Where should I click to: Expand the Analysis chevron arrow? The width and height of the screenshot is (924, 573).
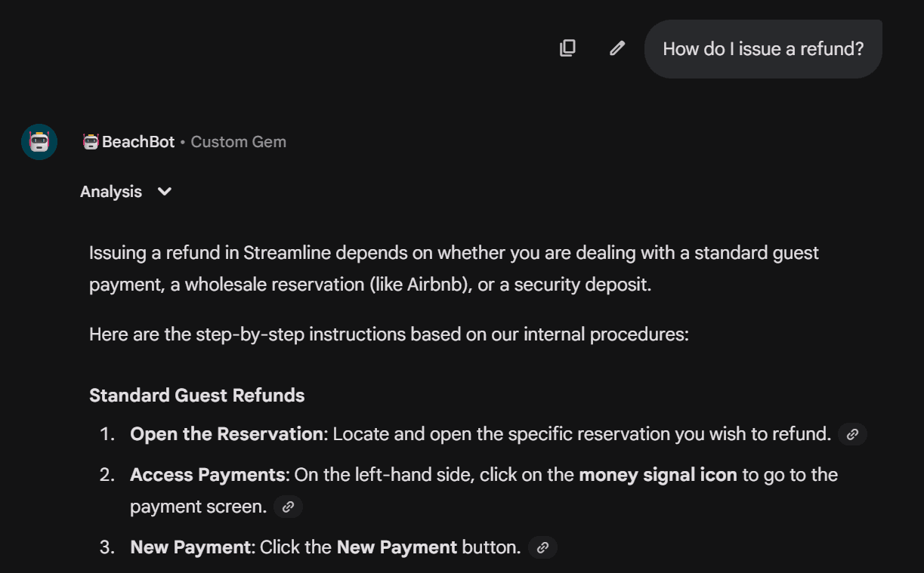tap(165, 192)
